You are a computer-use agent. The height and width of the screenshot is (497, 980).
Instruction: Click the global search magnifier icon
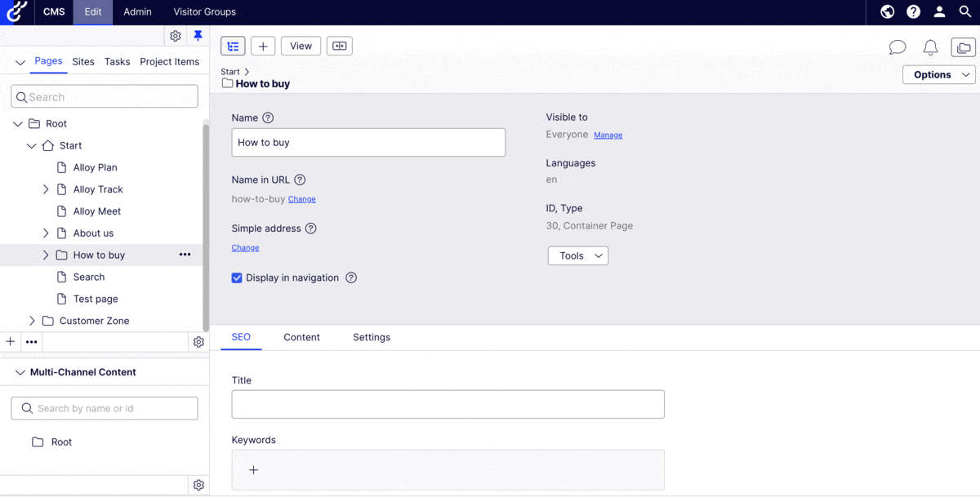[965, 11]
